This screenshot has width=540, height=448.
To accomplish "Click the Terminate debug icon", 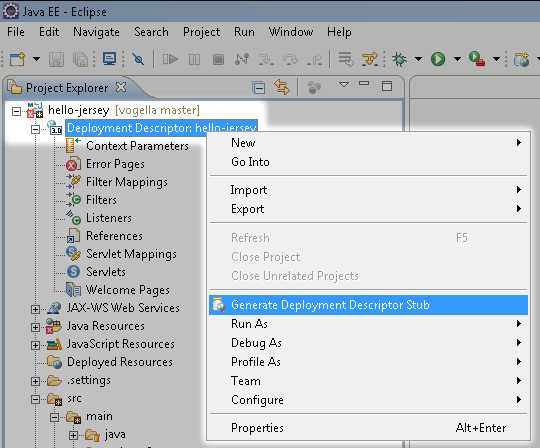I will [218, 60].
